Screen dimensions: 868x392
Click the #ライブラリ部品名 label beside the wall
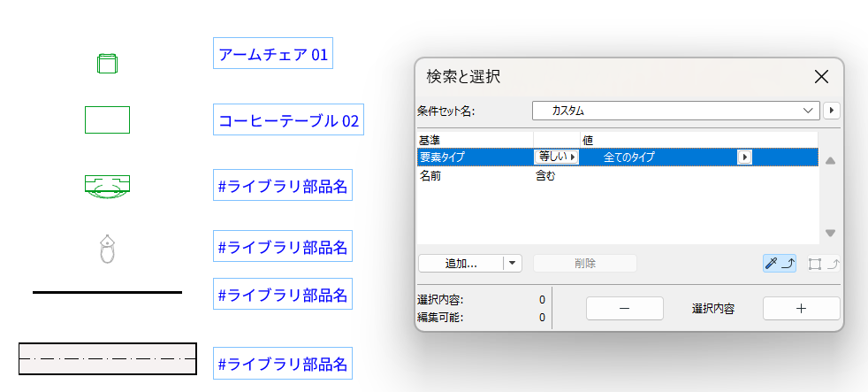point(283,363)
